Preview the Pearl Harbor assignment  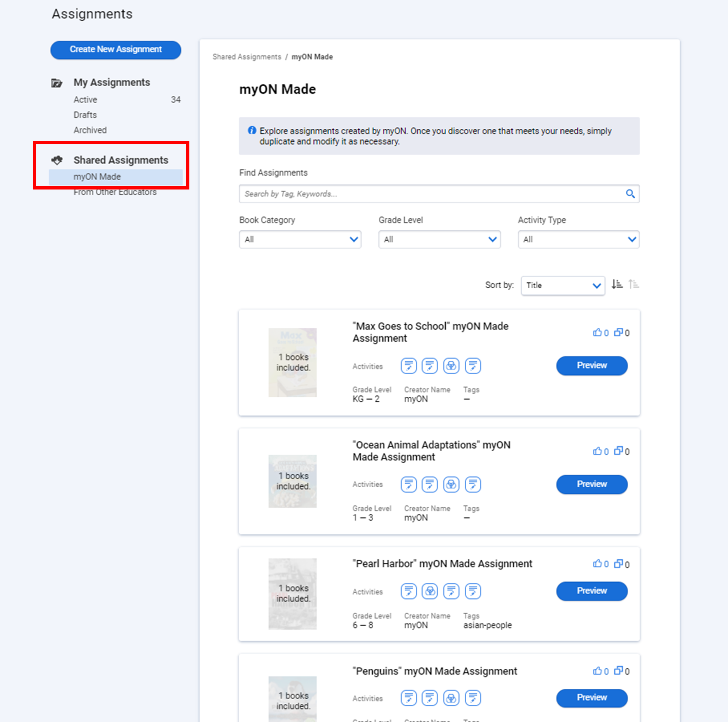coord(592,591)
